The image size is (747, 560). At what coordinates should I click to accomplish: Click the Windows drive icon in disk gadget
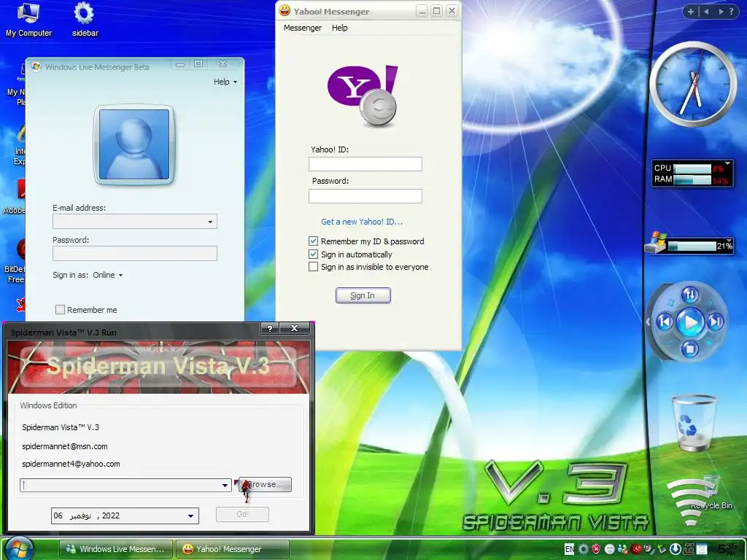[656, 243]
